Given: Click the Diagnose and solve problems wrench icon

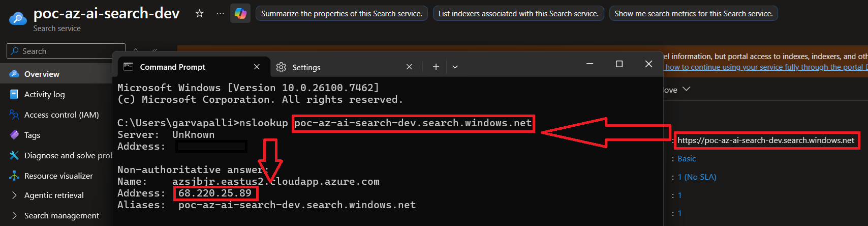Looking at the screenshot, I should (14, 155).
